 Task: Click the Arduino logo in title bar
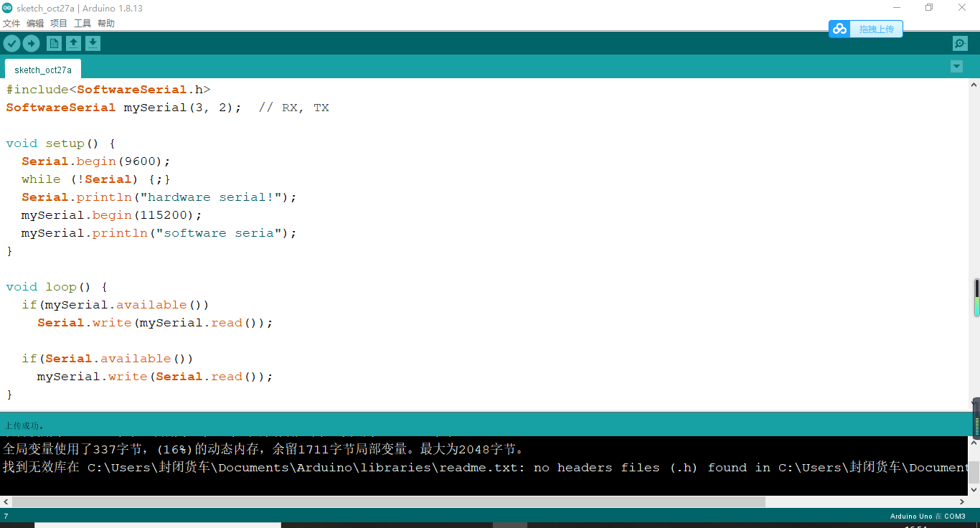click(x=7, y=8)
